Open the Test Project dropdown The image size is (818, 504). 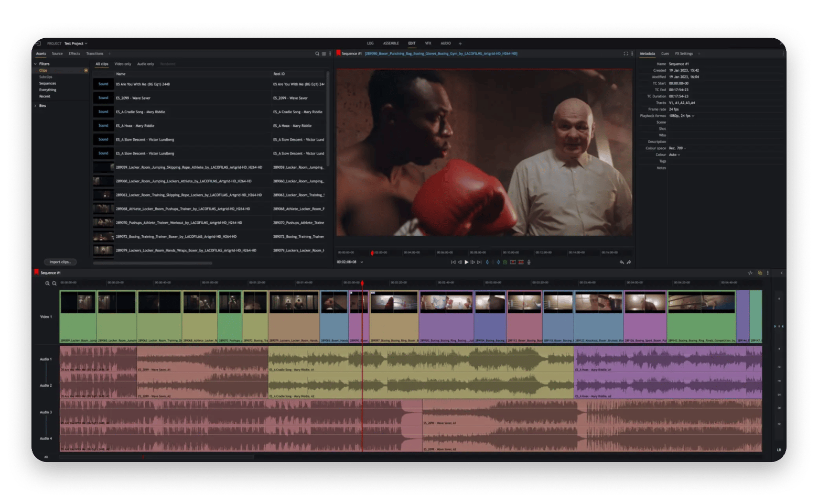click(x=74, y=43)
